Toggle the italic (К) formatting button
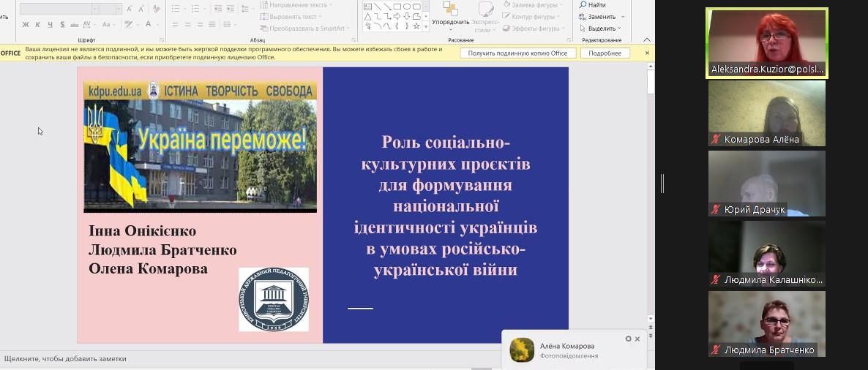 [38, 24]
